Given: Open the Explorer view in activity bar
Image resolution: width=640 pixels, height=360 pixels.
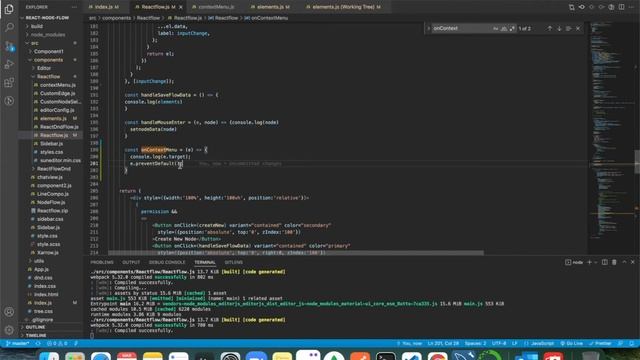Looking at the screenshot, I should click(9, 9).
